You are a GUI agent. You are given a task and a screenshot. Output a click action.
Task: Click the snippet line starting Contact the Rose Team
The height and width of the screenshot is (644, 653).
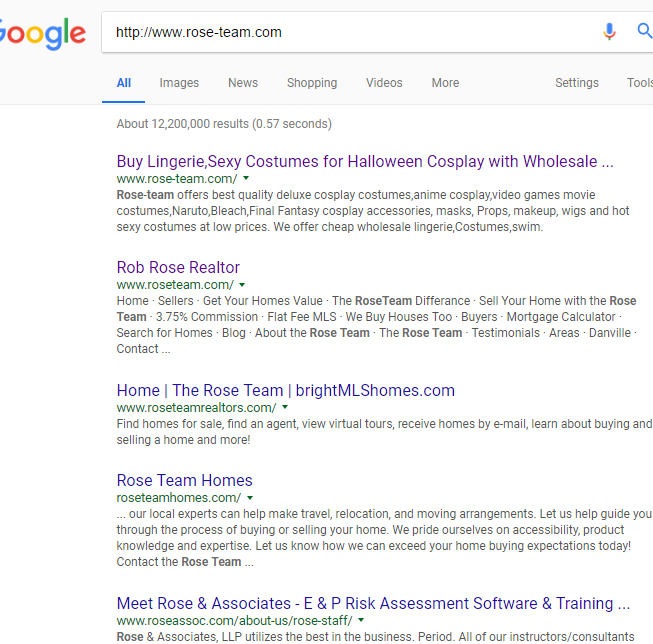(x=185, y=562)
